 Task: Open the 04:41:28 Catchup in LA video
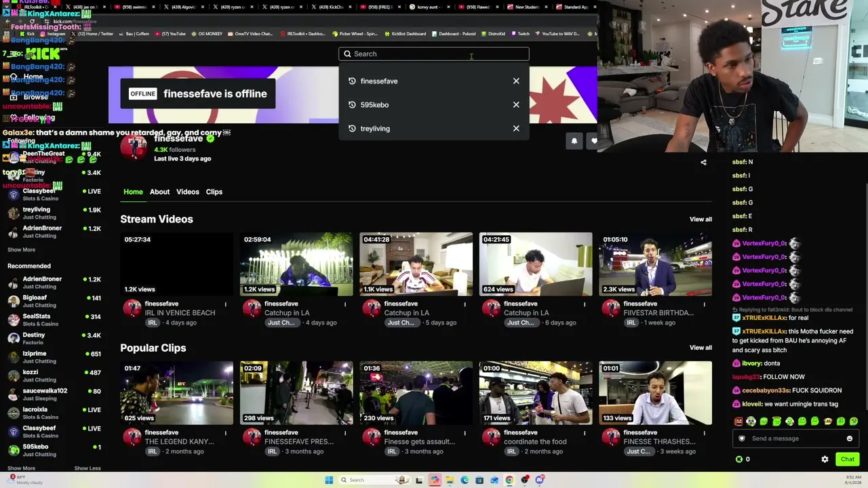[416, 264]
